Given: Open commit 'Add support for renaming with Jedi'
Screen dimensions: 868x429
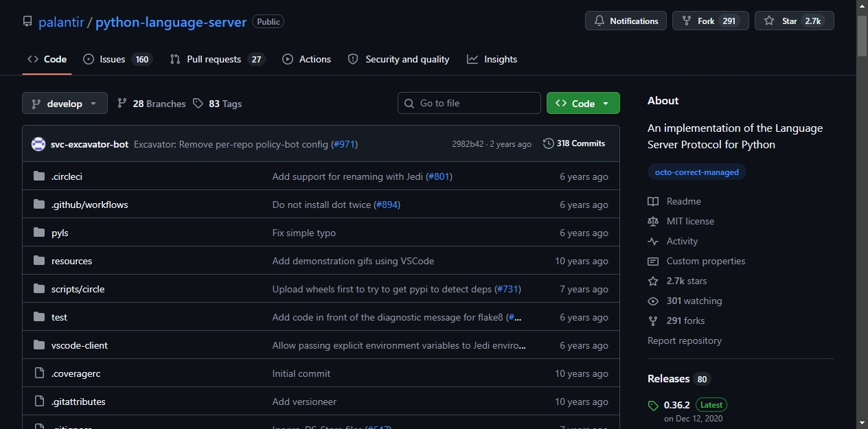Looking at the screenshot, I should (347, 176).
